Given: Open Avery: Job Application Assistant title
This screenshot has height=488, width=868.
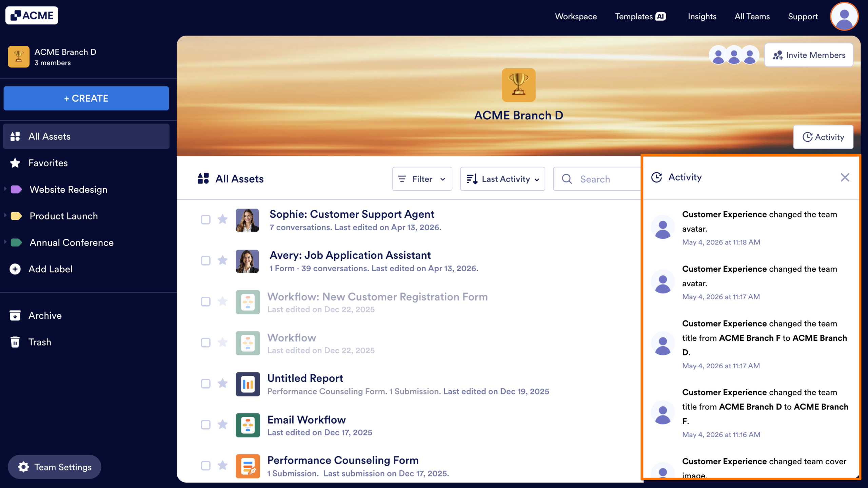Looking at the screenshot, I should click(x=350, y=255).
